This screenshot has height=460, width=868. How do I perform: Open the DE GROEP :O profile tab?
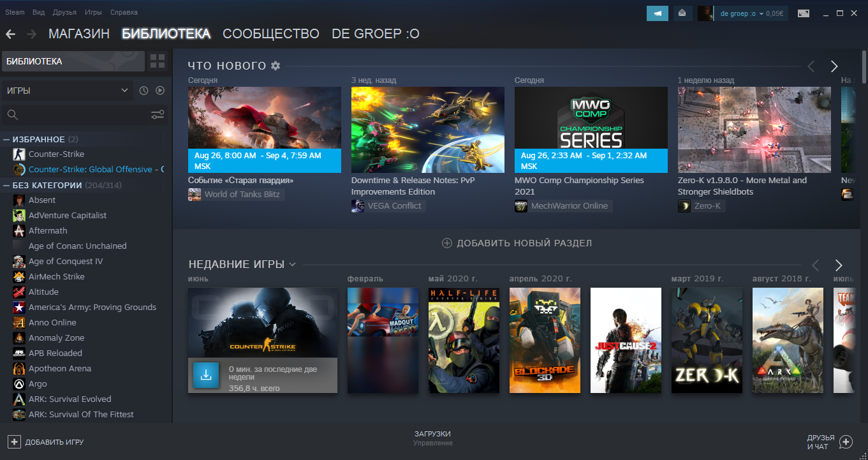pos(376,34)
